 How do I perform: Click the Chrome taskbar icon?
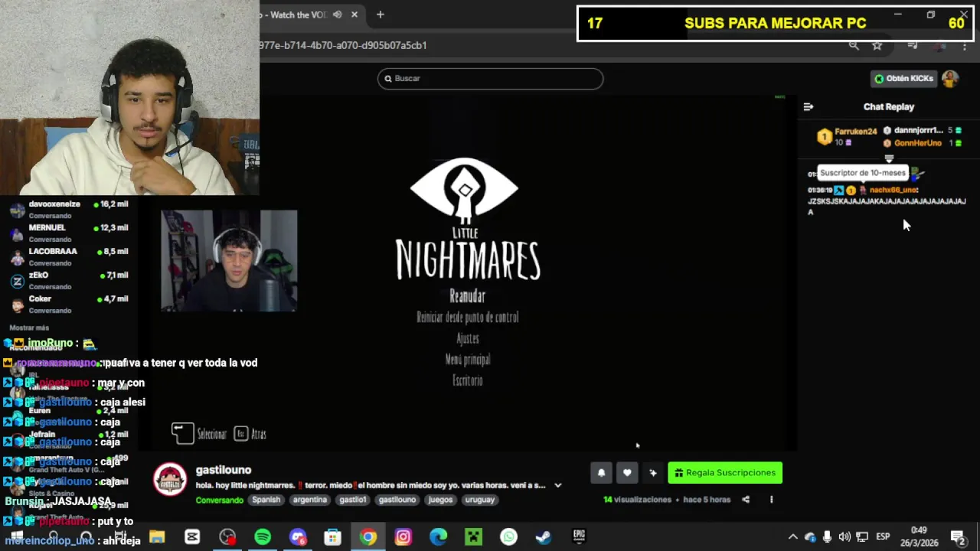(x=368, y=537)
